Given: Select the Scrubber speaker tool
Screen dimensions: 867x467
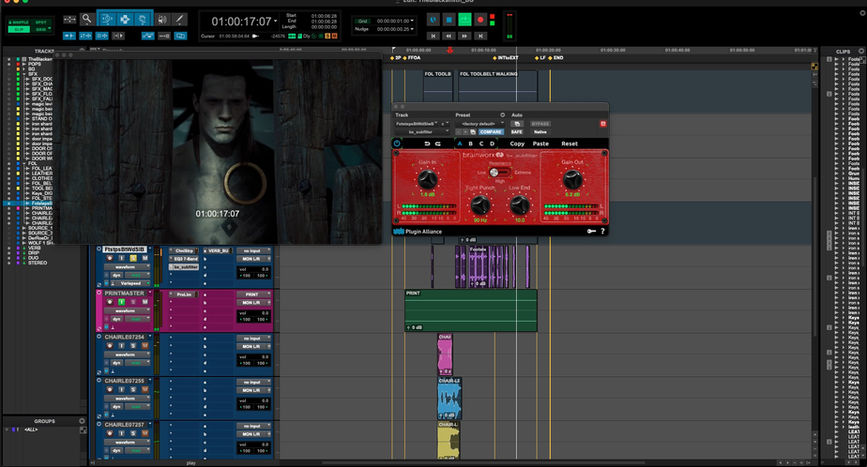Looking at the screenshot, I should coord(163,19).
